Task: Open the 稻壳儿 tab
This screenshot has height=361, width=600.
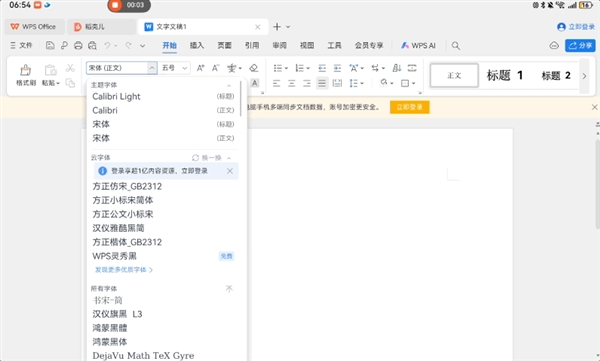Action: (x=101, y=27)
